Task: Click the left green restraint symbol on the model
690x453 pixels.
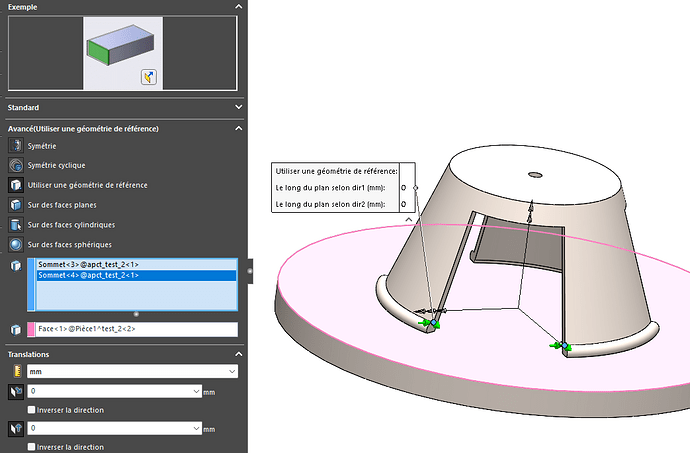Action: 429,324
